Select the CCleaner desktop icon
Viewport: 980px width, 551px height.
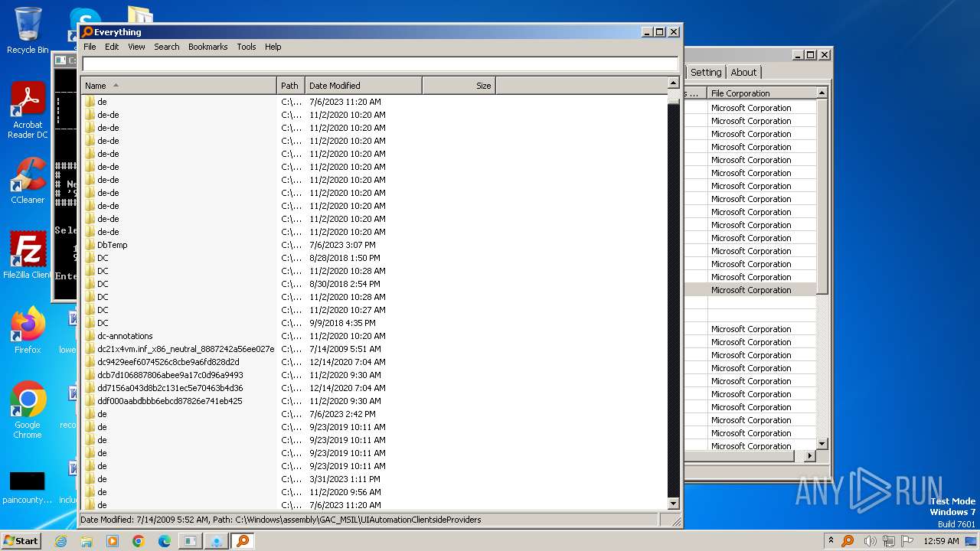[28, 181]
